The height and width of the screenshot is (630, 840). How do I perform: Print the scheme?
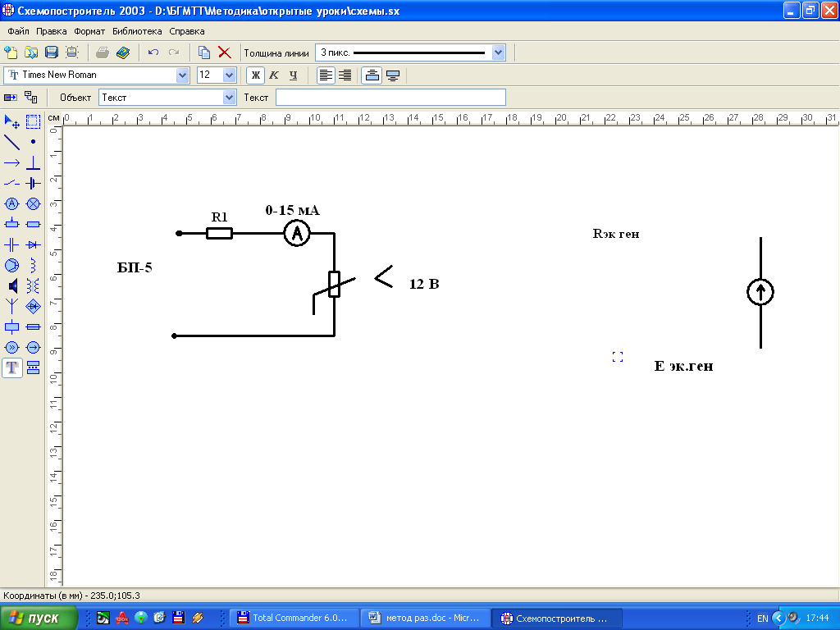(x=103, y=52)
